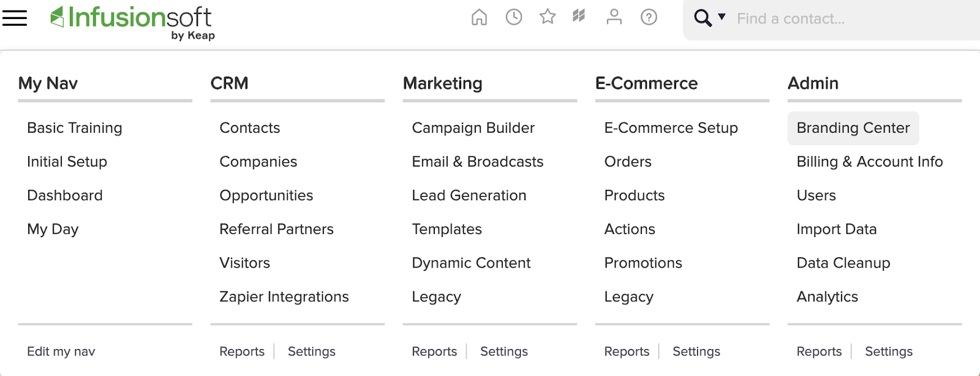This screenshot has height=376, width=980.
Task: Open E-Commerce Reports link
Action: (627, 352)
